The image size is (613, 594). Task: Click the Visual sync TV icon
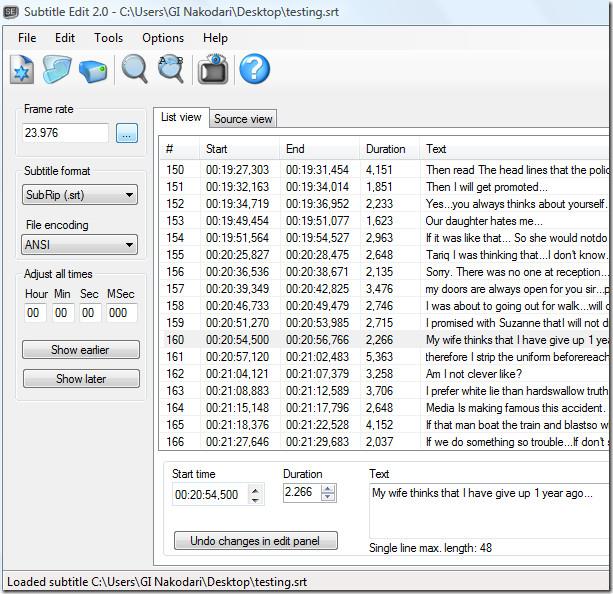click(x=213, y=69)
